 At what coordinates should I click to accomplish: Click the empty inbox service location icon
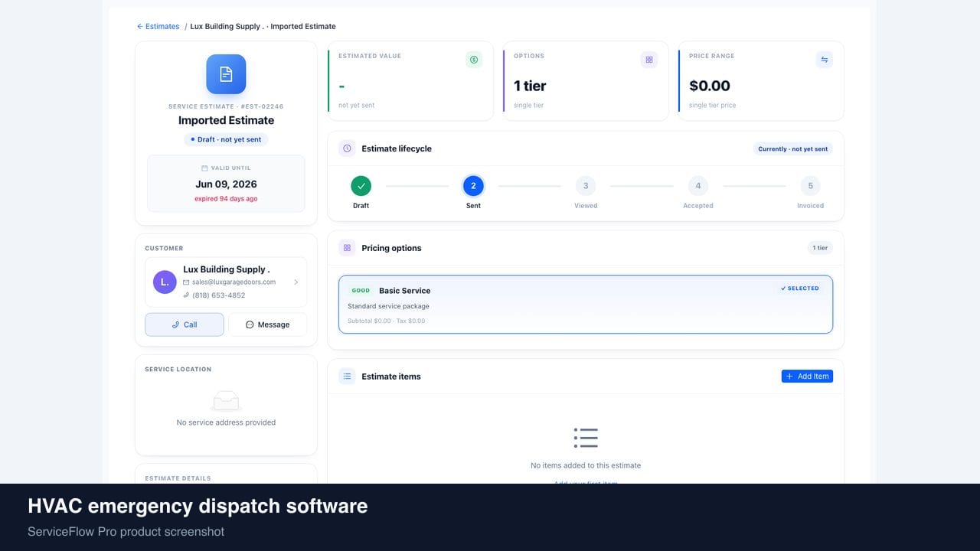226,400
